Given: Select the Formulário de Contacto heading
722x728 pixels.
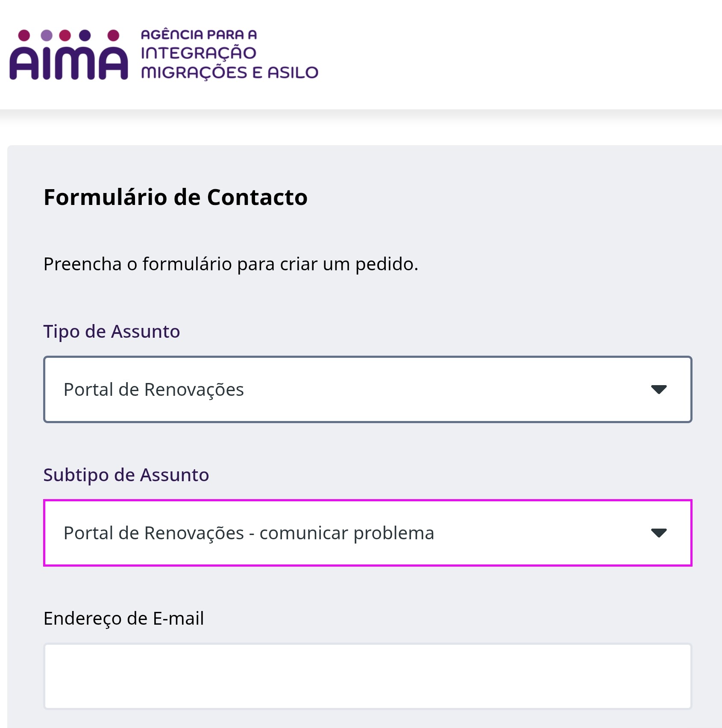Looking at the screenshot, I should [x=176, y=198].
